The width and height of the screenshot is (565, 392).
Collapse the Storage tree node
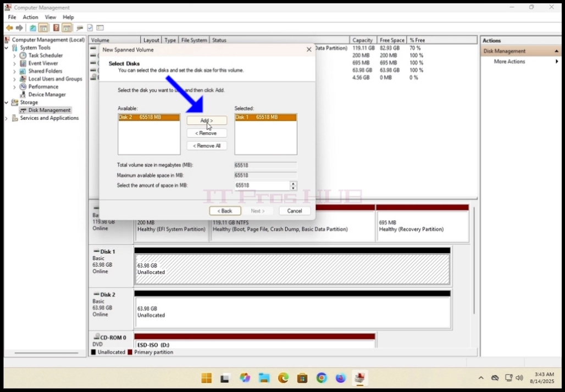click(x=7, y=102)
